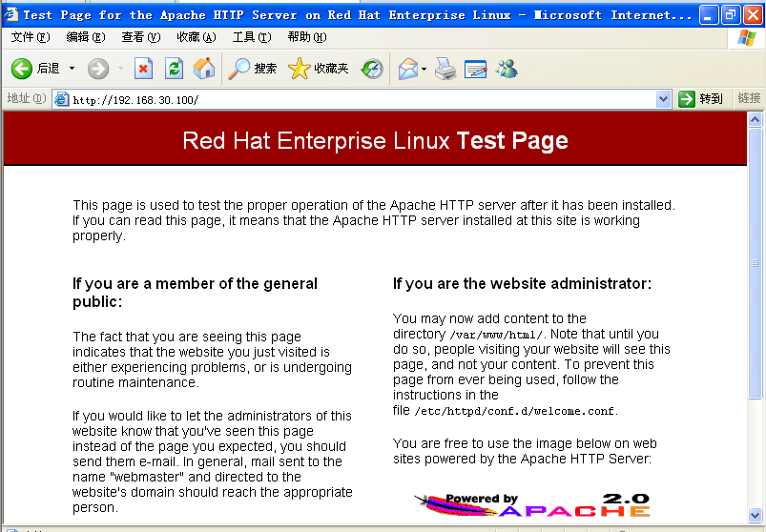Click the History clock icon
This screenshot has height=532, width=766.
[372, 69]
